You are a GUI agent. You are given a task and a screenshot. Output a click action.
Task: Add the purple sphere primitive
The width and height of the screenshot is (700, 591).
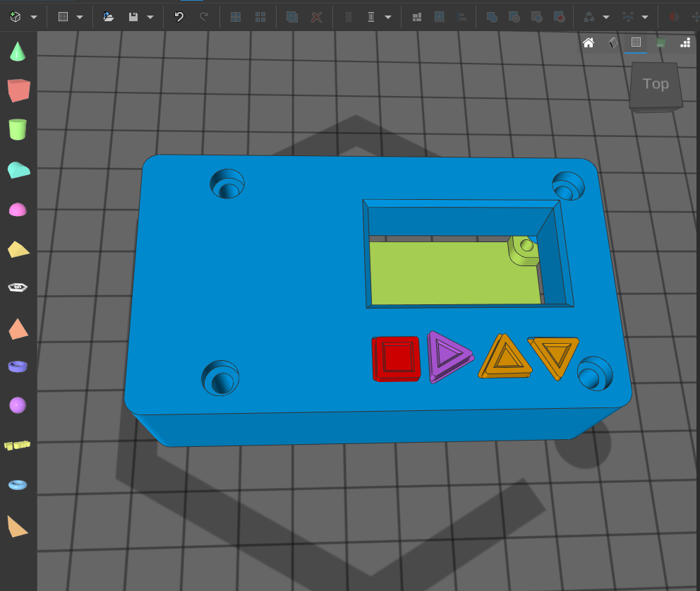pos(18,405)
